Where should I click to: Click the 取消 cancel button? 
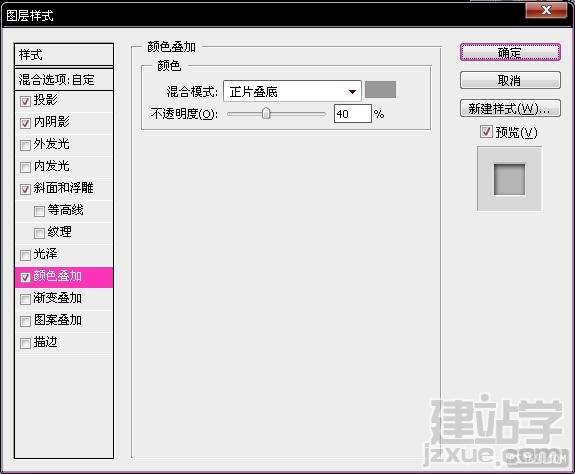[x=510, y=80]
